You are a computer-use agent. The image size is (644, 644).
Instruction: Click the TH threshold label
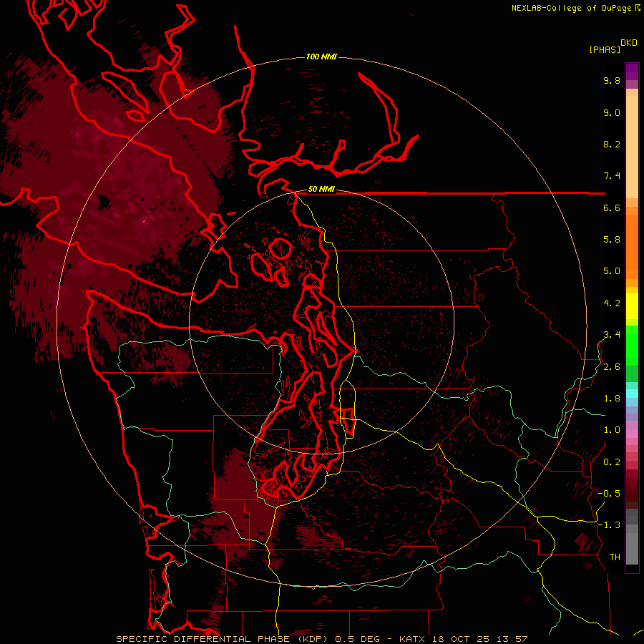point(615,557)
